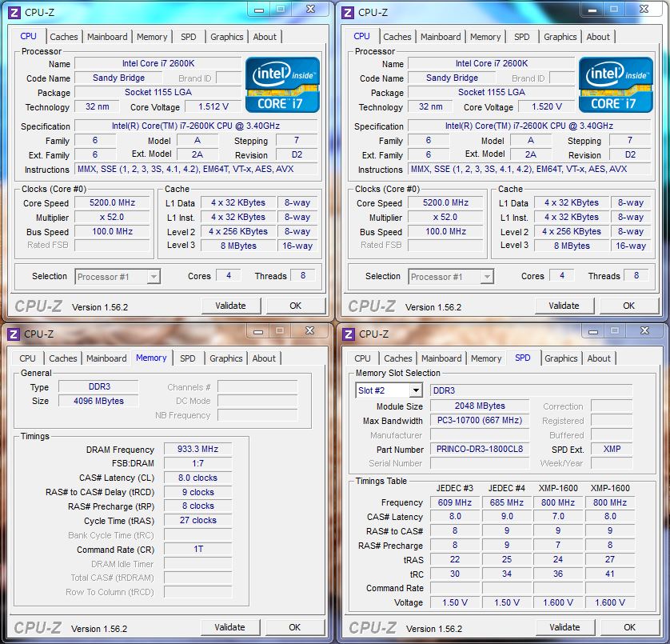Click Multiplier x 52.0 in the 1.520 V window
The width and height of the screenshot is (670, 644).
(x=445, y=218)
